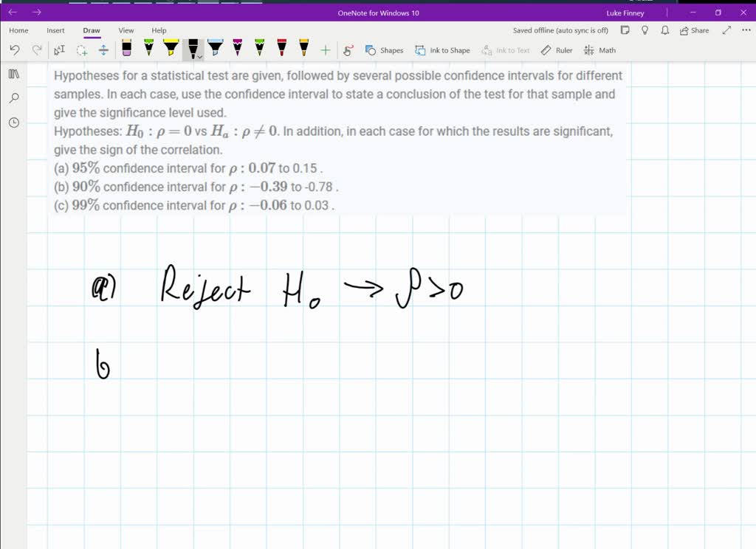Select the light blue highlighter
The image size is (756, 549).
(x=215, y=48)
